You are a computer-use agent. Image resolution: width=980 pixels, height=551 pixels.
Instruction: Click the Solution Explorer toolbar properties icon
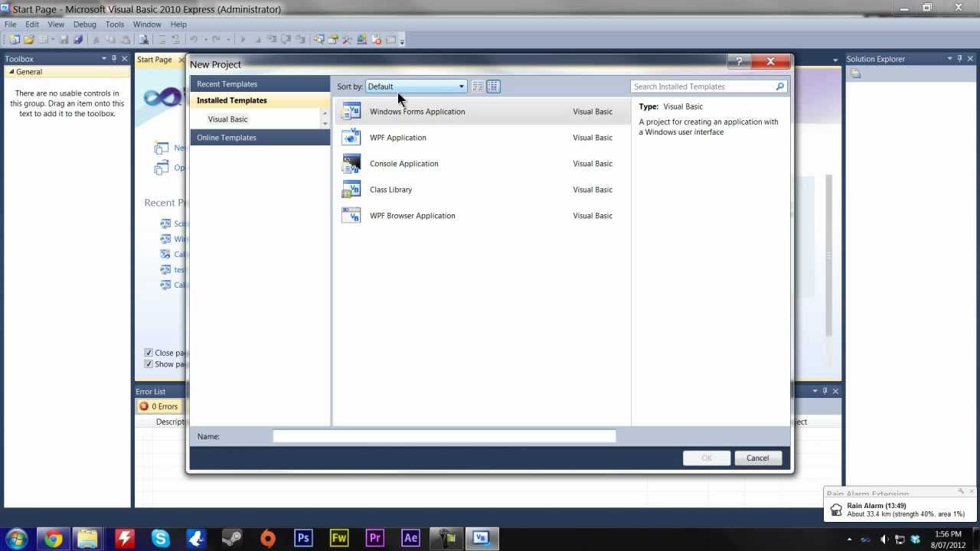click(x=856, y=74)
